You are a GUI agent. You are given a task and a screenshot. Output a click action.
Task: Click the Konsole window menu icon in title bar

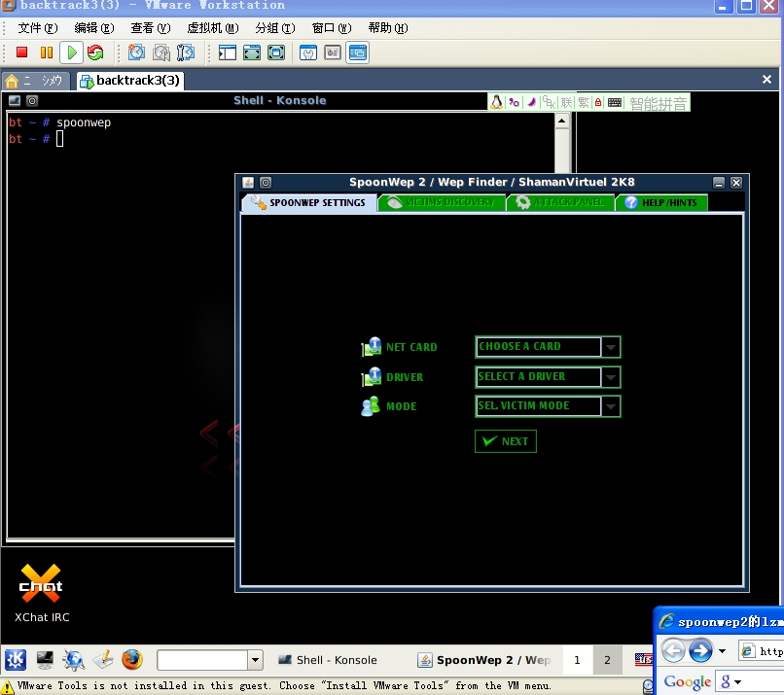pyautogui.click(x=15, y=100)
